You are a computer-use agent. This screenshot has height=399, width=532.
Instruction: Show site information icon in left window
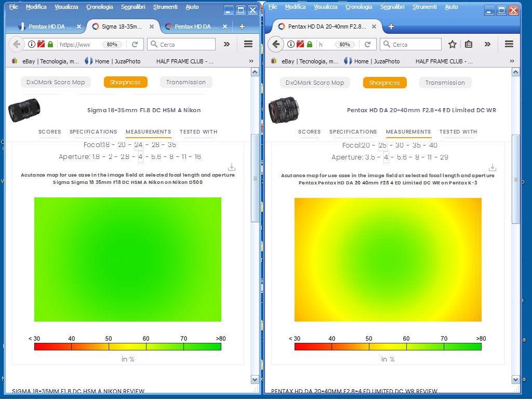click(32, 44)
